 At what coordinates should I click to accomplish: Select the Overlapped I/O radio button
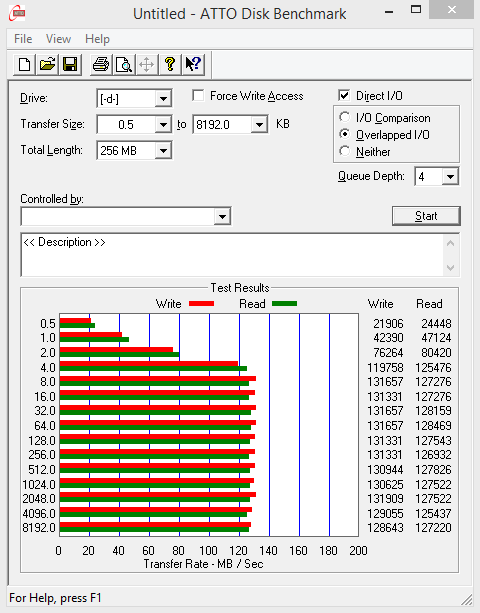(344, 134)
